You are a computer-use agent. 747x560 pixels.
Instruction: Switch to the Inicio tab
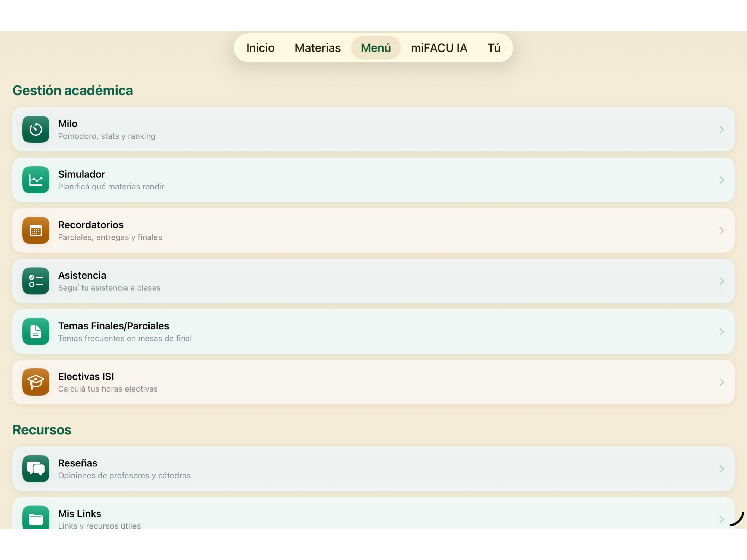click(x=260, y=48)
